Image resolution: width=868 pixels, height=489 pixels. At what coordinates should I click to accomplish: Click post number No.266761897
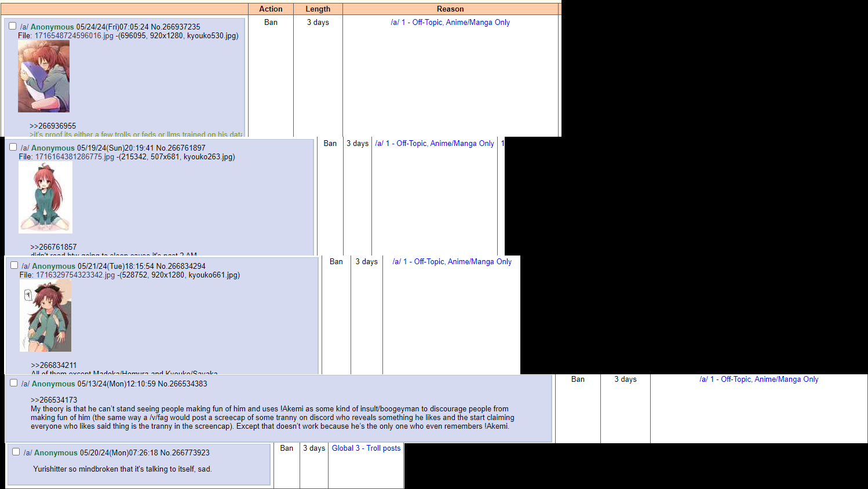tap(181, 148)
